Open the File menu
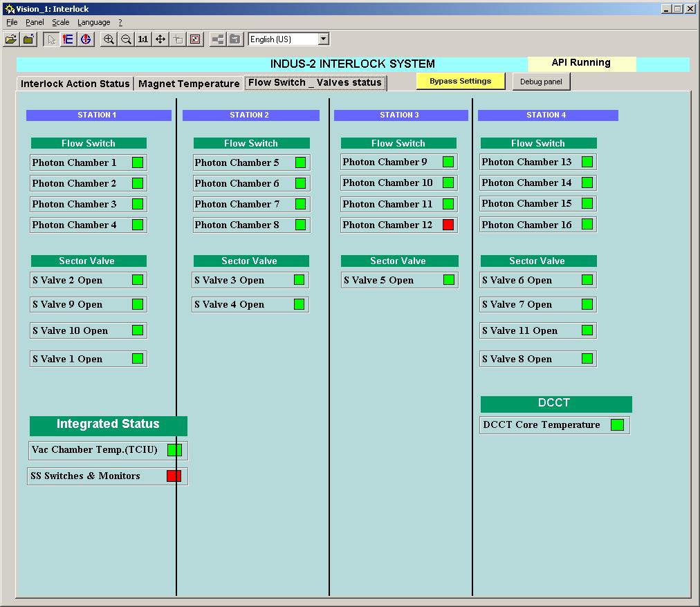This screenshot has width=700, height=607. (x=12, y=22)
